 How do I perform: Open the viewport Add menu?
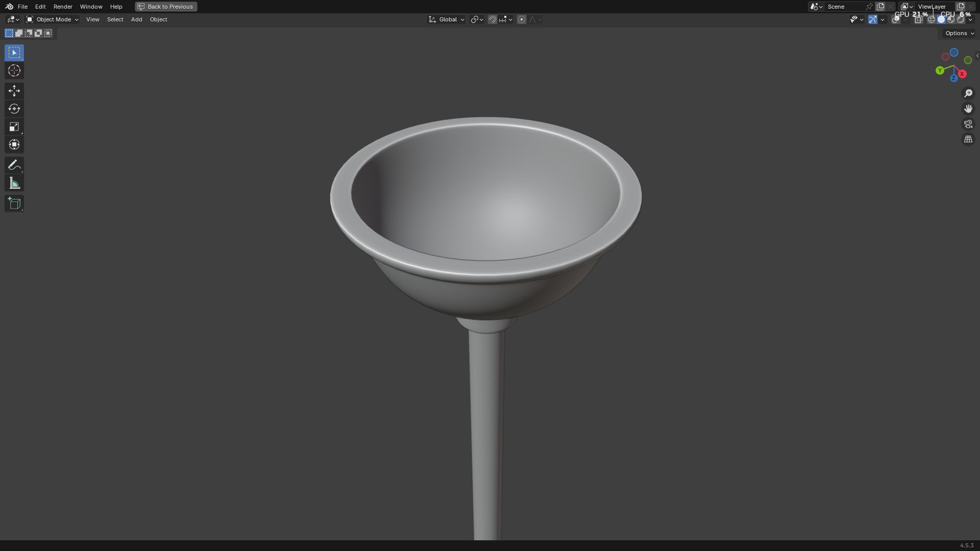(x=136, y=19)
